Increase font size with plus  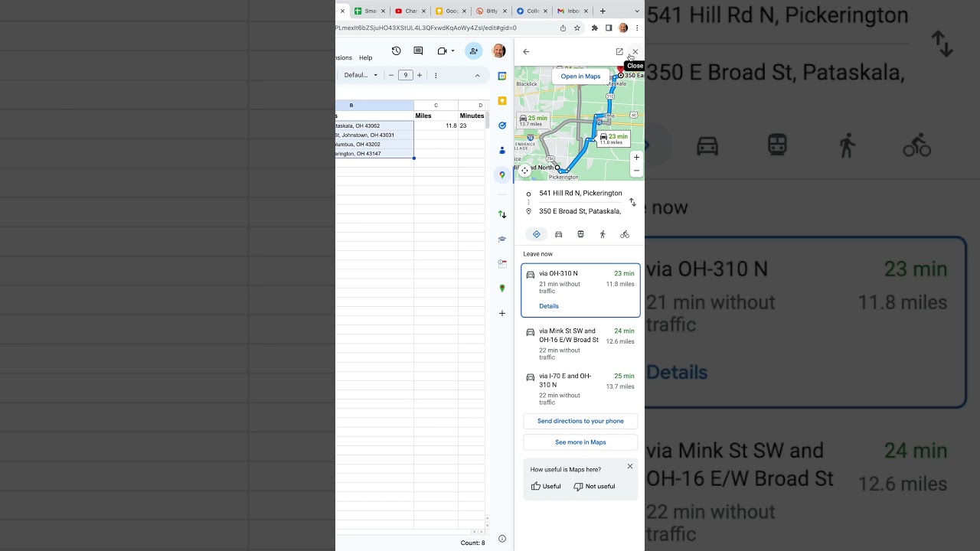420,75
